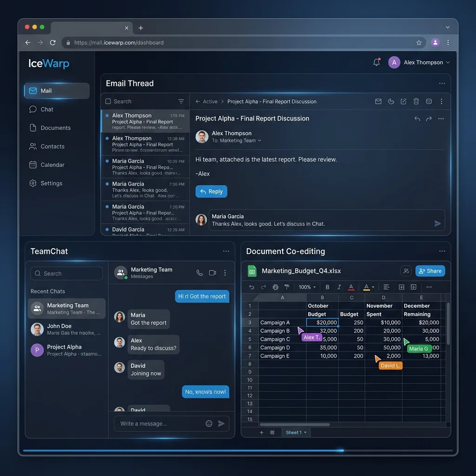This screenshot has height=476, width=476.
Task: Go to Contacts in sidebar
Action: (47, 146)
